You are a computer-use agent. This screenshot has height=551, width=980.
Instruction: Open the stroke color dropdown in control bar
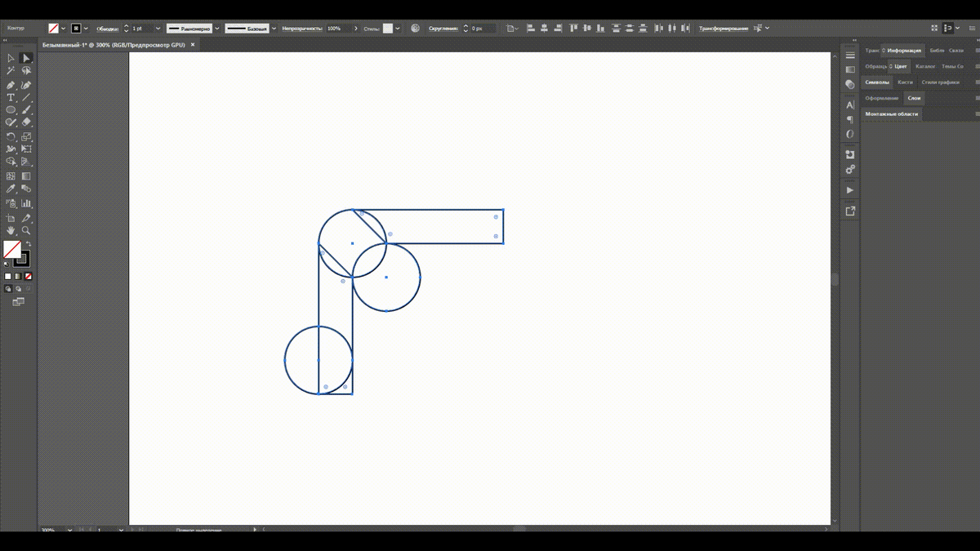tap(86, 28)
